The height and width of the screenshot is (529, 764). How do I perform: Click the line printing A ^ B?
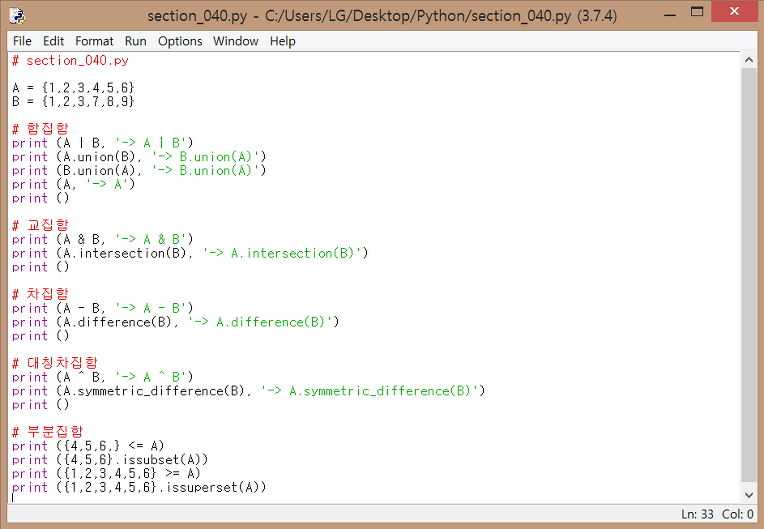pyautogui.click(x=103, y=377)
